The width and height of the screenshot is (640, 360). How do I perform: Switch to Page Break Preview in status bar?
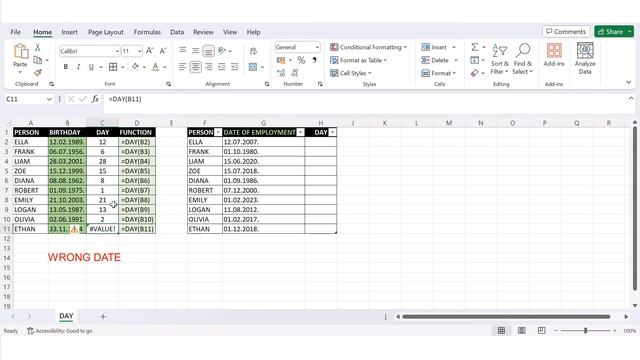click(x=541, y=330)
